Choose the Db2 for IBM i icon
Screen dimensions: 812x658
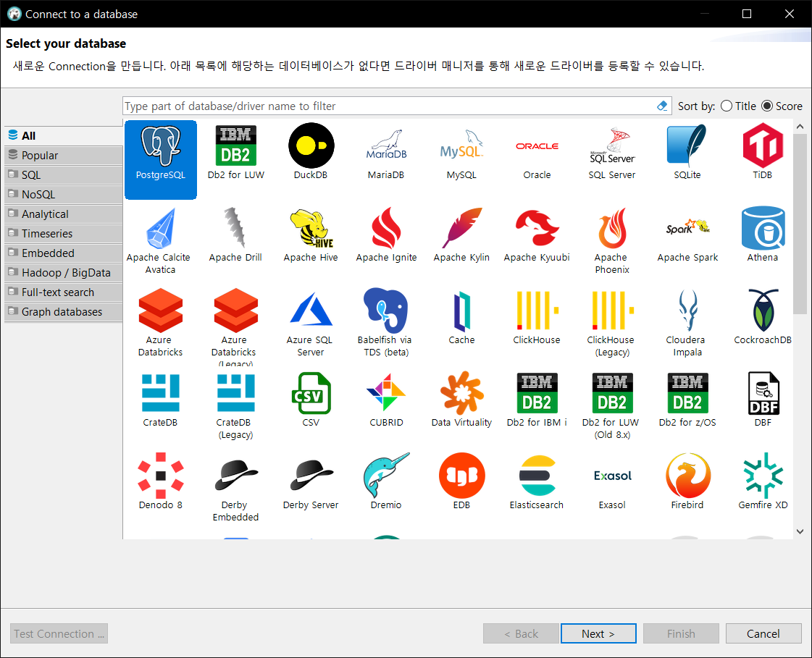point(537,393)
